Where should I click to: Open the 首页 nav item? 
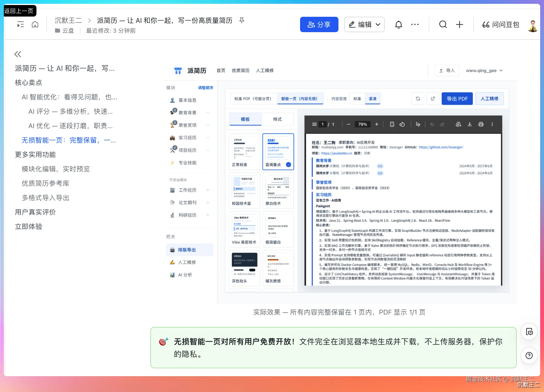[221, 71]
